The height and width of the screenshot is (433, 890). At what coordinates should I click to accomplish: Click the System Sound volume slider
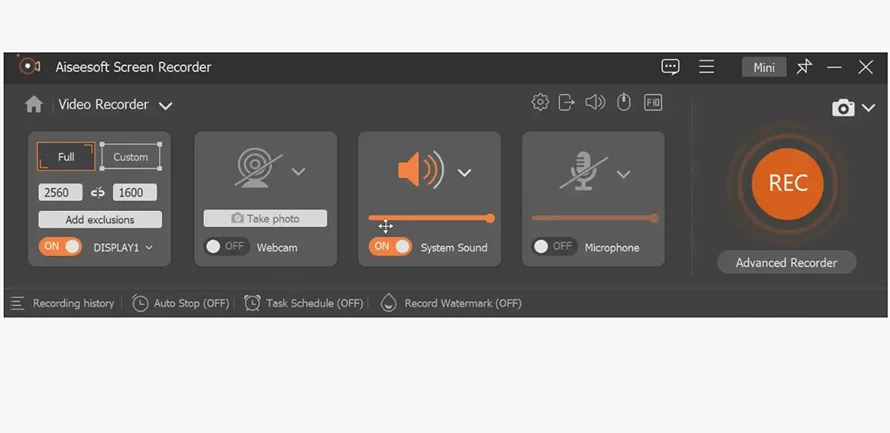(431, 218)
